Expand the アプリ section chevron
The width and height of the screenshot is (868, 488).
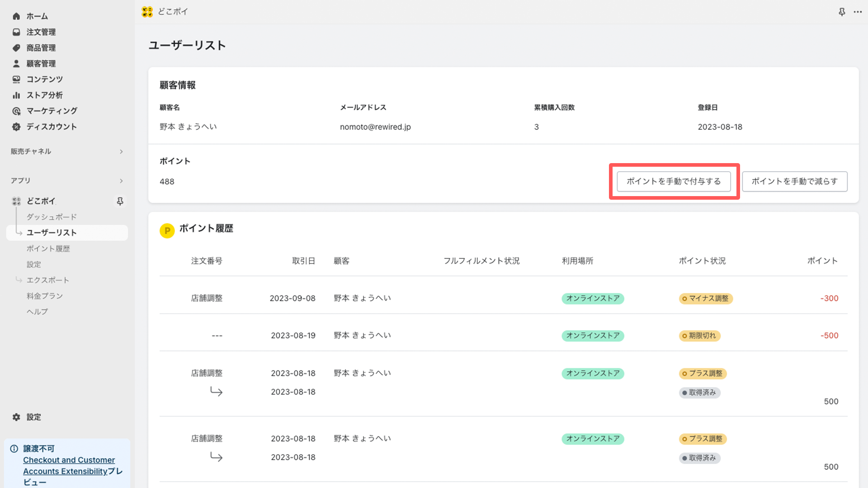pyautogui.click(x=121, y=181)
